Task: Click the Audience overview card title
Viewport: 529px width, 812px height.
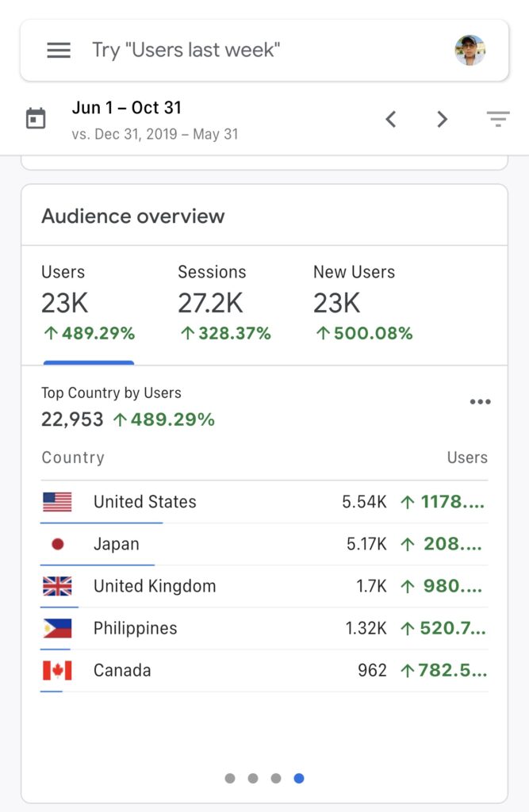Action: pos(133,216)
